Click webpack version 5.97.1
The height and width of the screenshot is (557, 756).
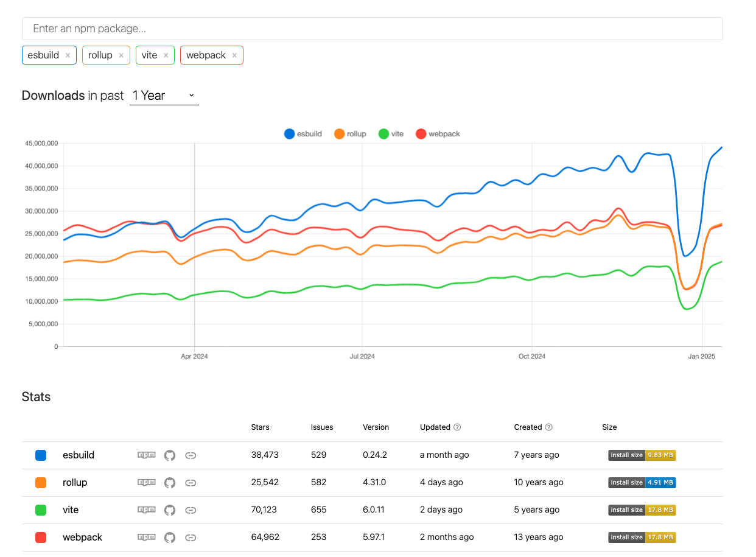(x=374, y=537)
